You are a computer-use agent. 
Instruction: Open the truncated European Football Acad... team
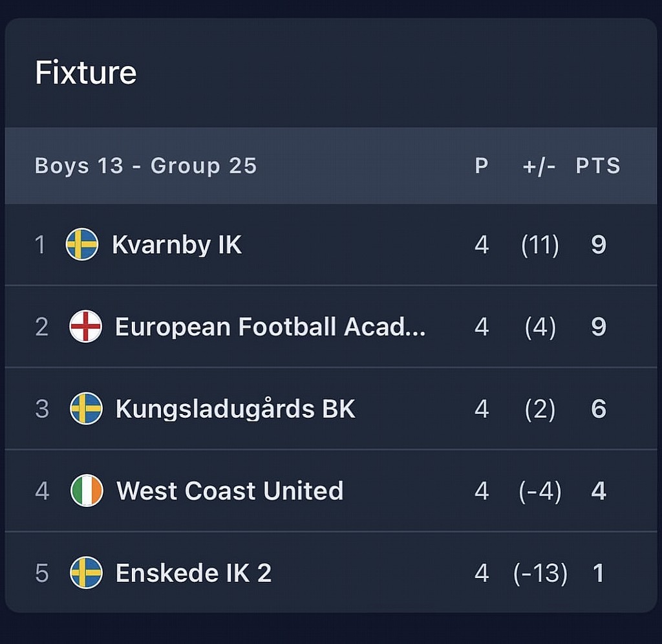coord(270,327)
